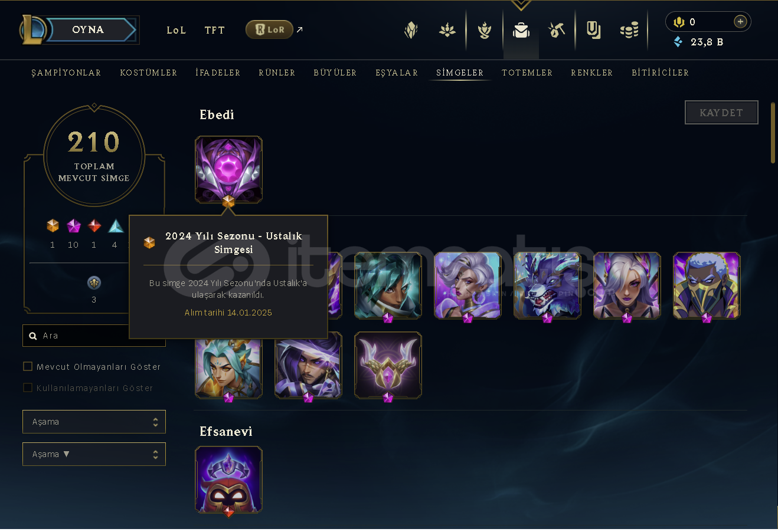Open the Aşama sort order dropdown
The width and height of the screenshot is (778, 532).
pyautogui.click(x=94, y=454)
